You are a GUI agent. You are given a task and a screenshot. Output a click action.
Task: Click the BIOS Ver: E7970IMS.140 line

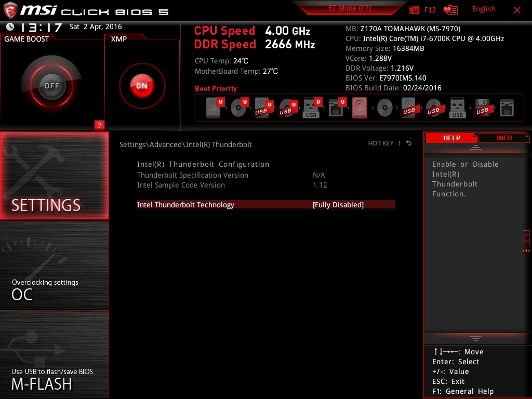point(386,78)
